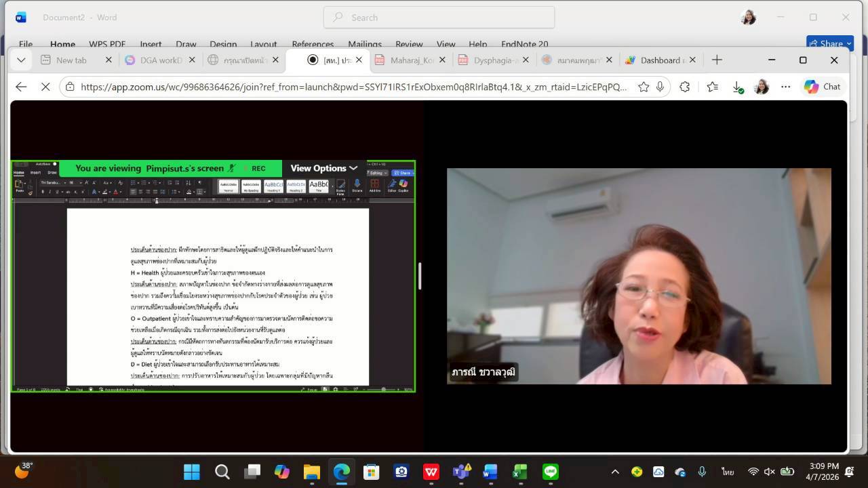Open the Favorites list icon in Edge
The width and height of the screenshot is (868, 488).
pyautogui.click(x=712, y=87)
